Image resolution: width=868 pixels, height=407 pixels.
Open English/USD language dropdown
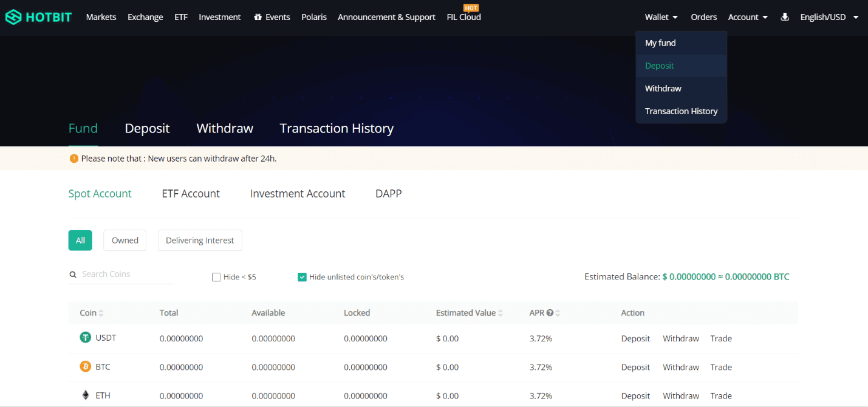[829, 17]
